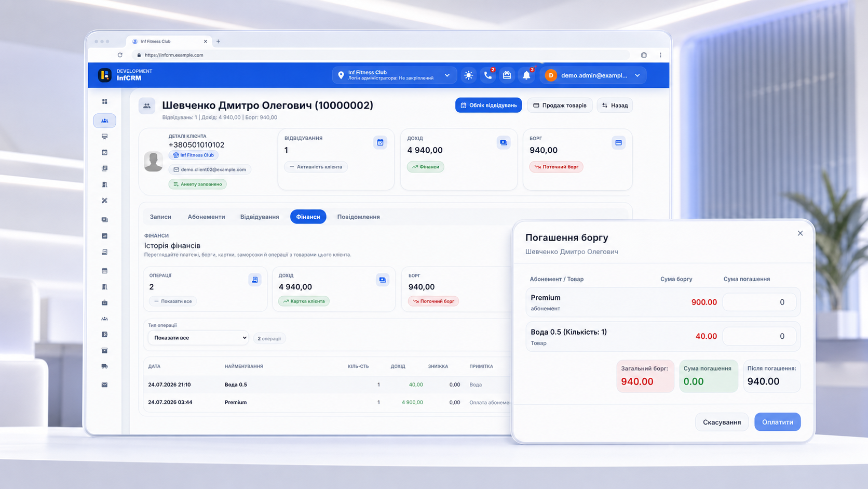Viewport: 868px width, 489px height.
Task: Click the Облік відвідувань button
Action: 489,105
